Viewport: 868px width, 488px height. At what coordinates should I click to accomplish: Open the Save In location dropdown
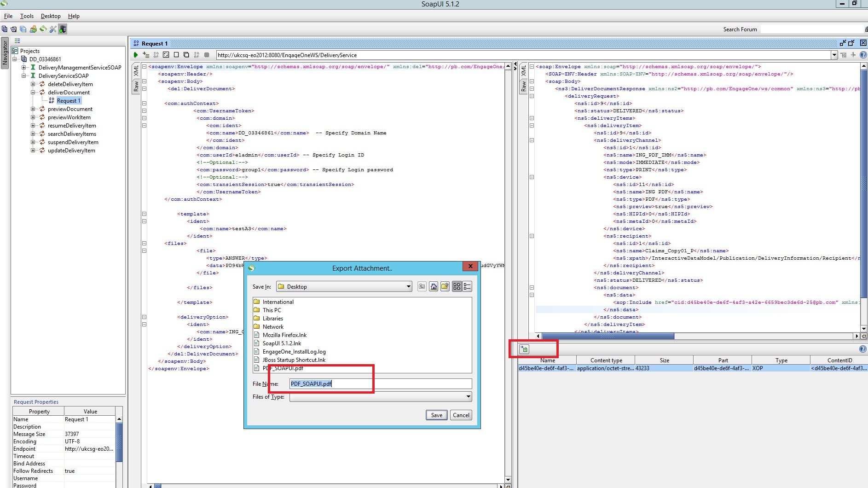click(408, 286)
